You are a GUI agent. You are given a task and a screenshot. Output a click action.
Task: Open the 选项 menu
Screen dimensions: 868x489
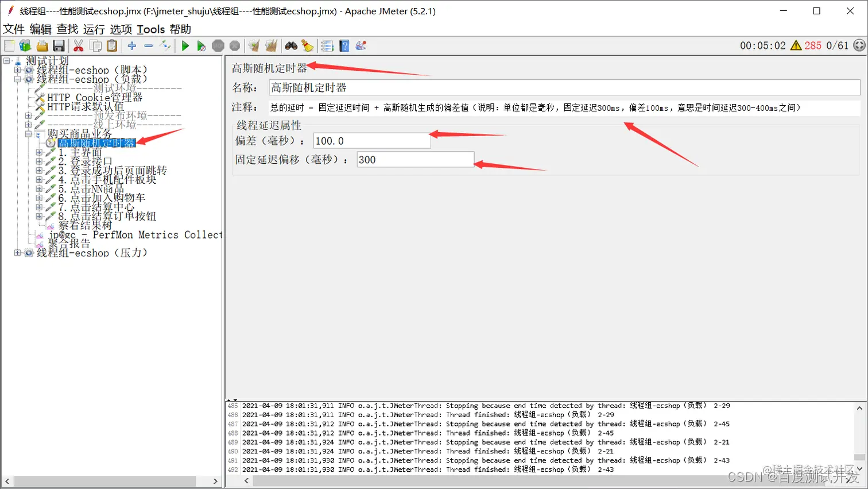pyautogui.click(x=121, y=29)
